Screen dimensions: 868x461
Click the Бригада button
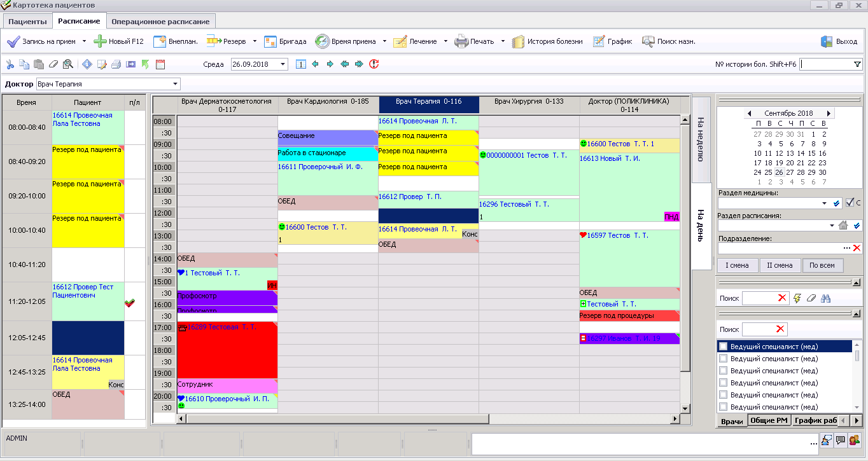(285, 41)
